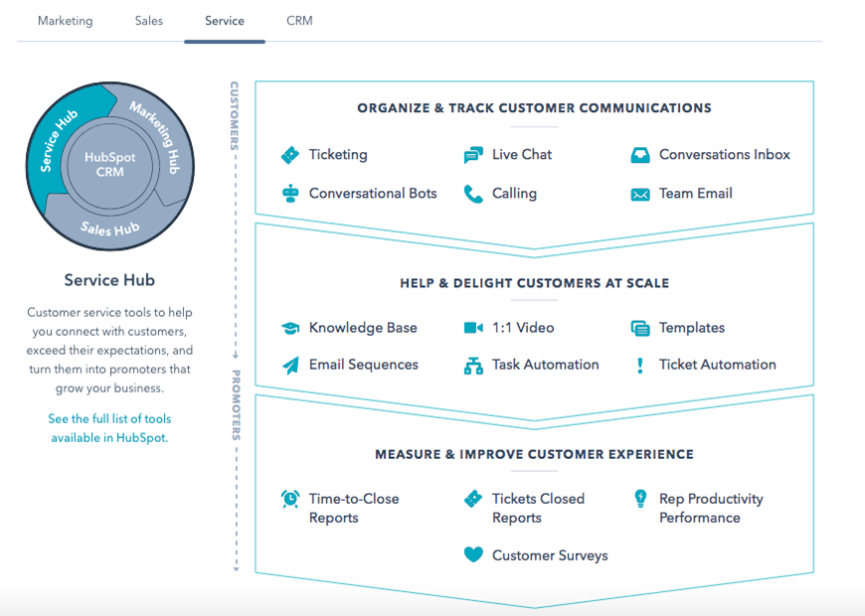Screen dimensions: 865x616
Task: Click the Customer Surveys label
Action: click(550, 555)
